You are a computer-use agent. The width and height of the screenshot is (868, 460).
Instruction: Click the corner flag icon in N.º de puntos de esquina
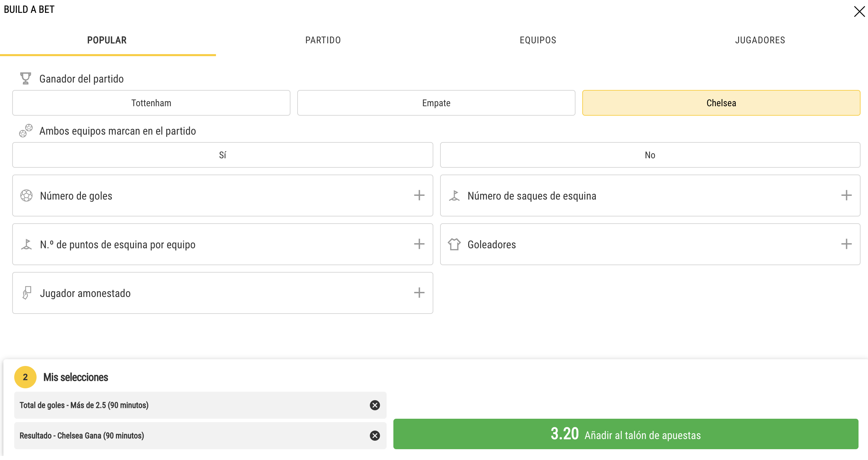26,244
